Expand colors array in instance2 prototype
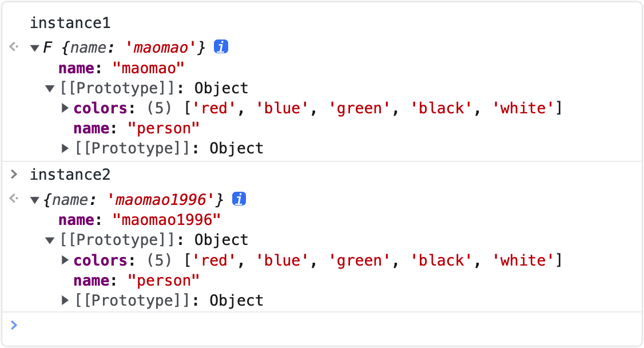 pyautogui.click(x=65, y=260)
